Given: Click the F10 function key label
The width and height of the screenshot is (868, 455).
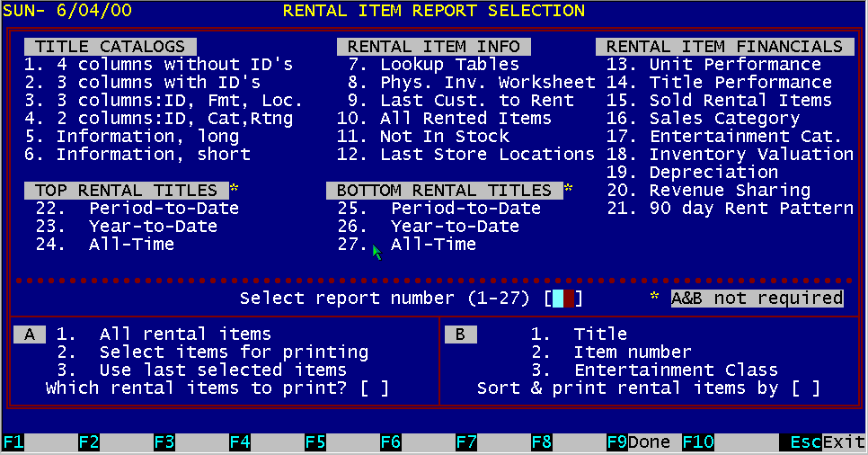Looking at the screenshot, I should tap(697, 442).
